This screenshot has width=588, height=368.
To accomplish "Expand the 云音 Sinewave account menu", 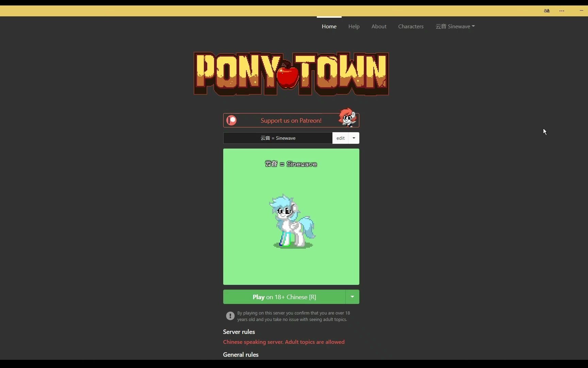I will tap(455, 26).
